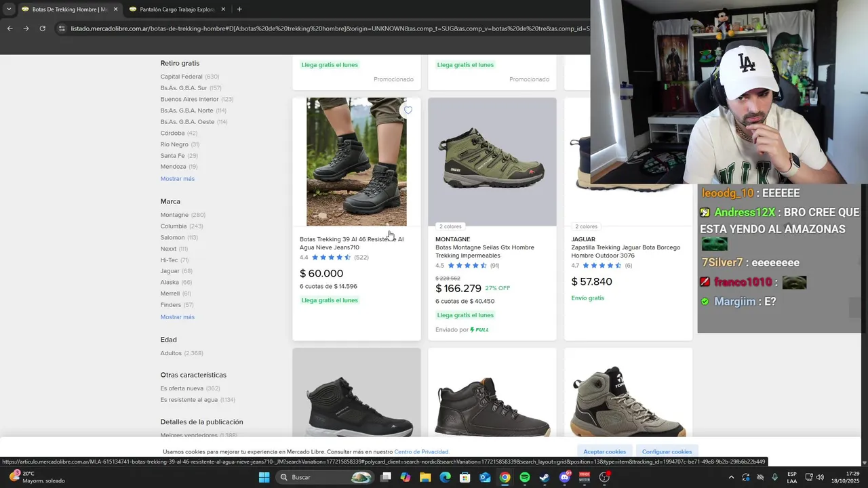Viewport: 868px width, 488px height.
Task: Open Centro de Privacidad link
Action: [x=422, y=452]
